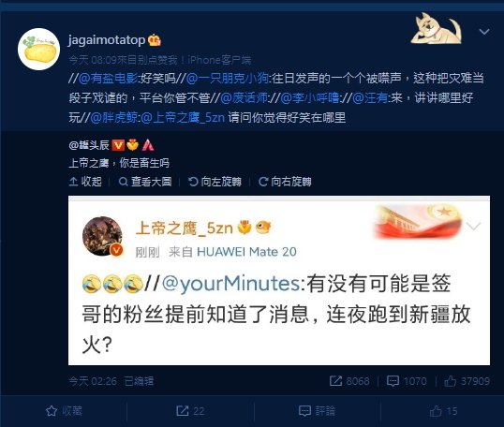Repost this post showing 22 reposts
Viewport: 504px width, 427px height.
pyautogui.click(x=190, y=411)
